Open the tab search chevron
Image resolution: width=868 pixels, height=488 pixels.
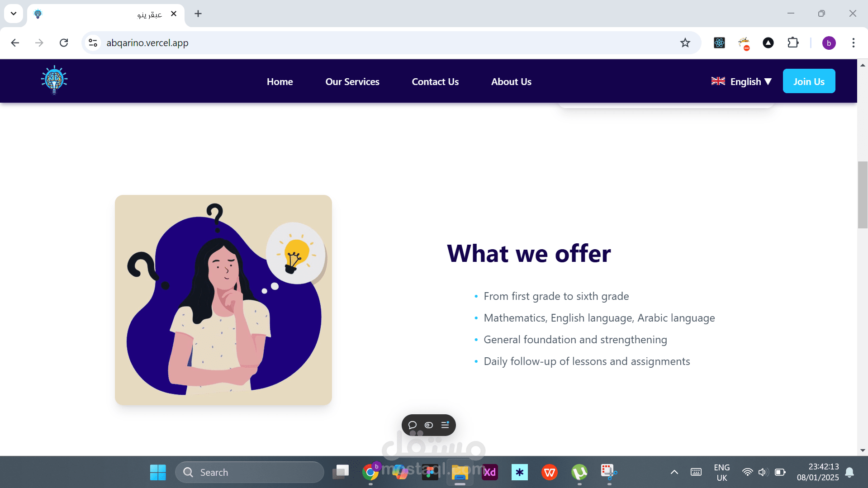point(14,14)
